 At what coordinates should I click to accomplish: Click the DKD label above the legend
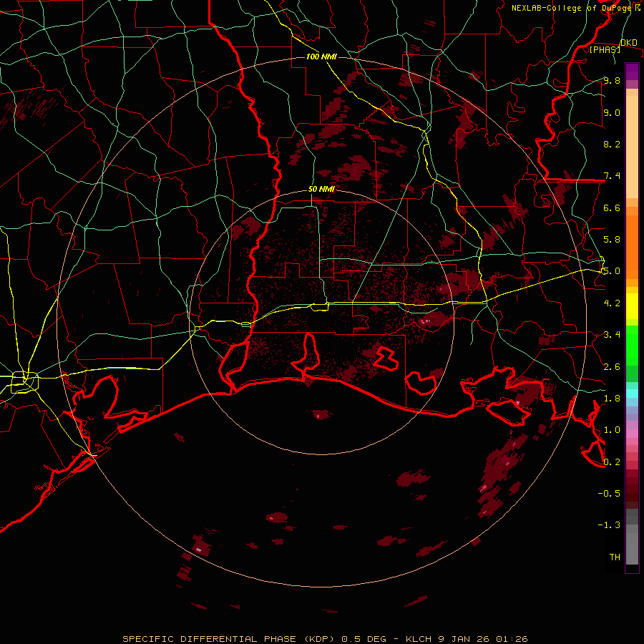(629, 43)
